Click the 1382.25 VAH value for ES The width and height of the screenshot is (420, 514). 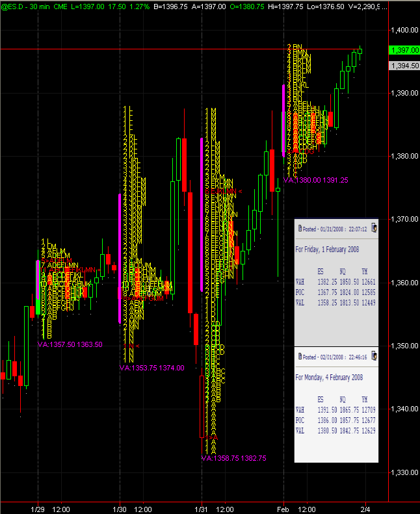click(x=327, y=282)
